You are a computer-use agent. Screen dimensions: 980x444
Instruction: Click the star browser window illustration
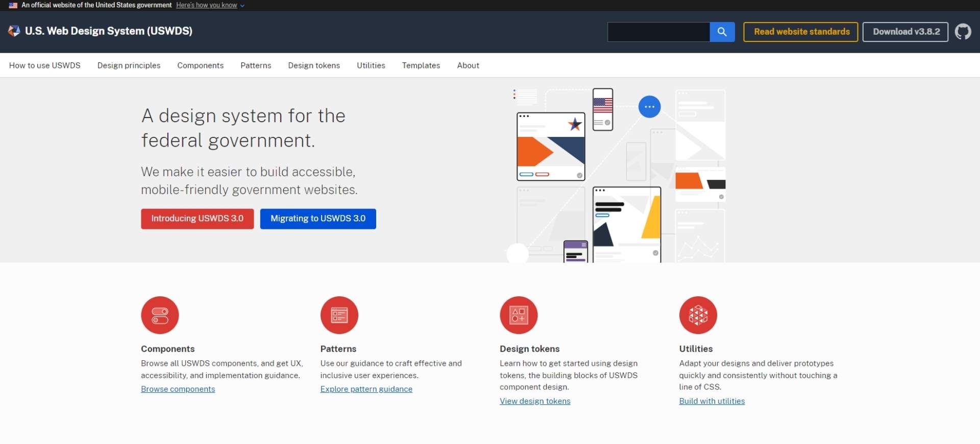coord(551,147)
